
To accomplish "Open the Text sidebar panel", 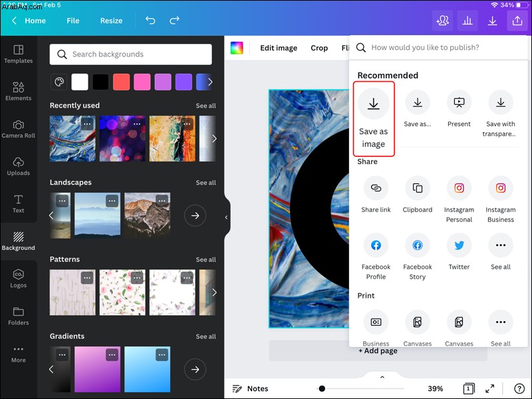I will (x=19, y=203).
